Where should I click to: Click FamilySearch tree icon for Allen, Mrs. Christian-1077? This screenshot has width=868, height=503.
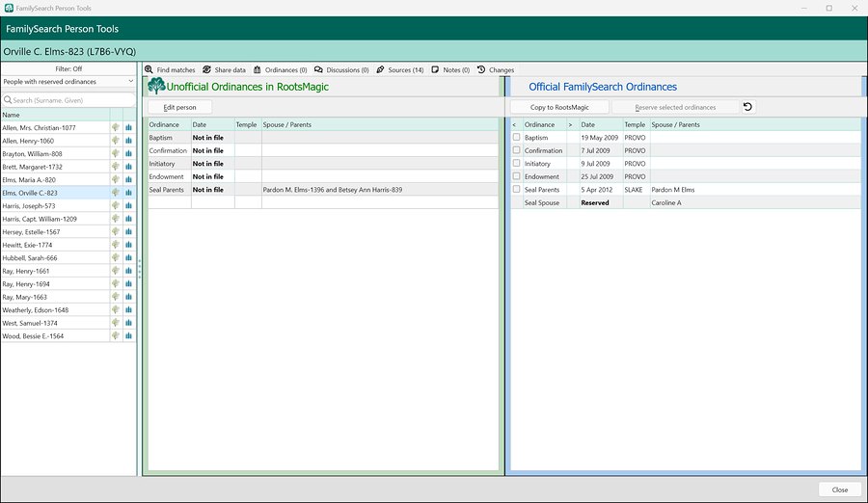[x=116, y=127]
